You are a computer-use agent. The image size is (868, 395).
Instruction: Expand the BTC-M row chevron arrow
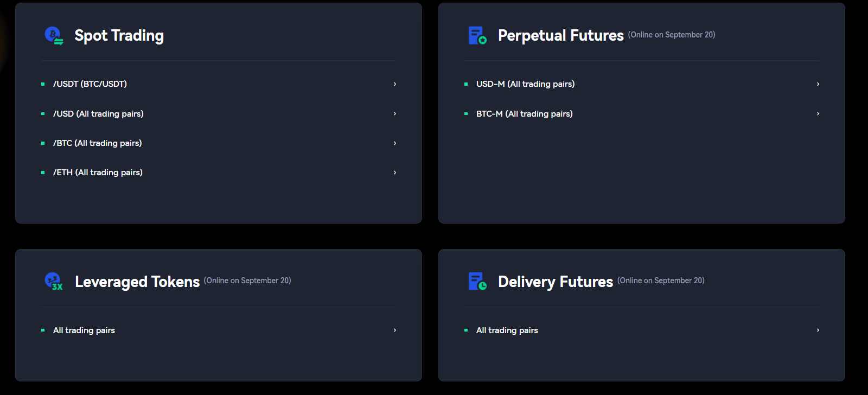coord(818,114)
